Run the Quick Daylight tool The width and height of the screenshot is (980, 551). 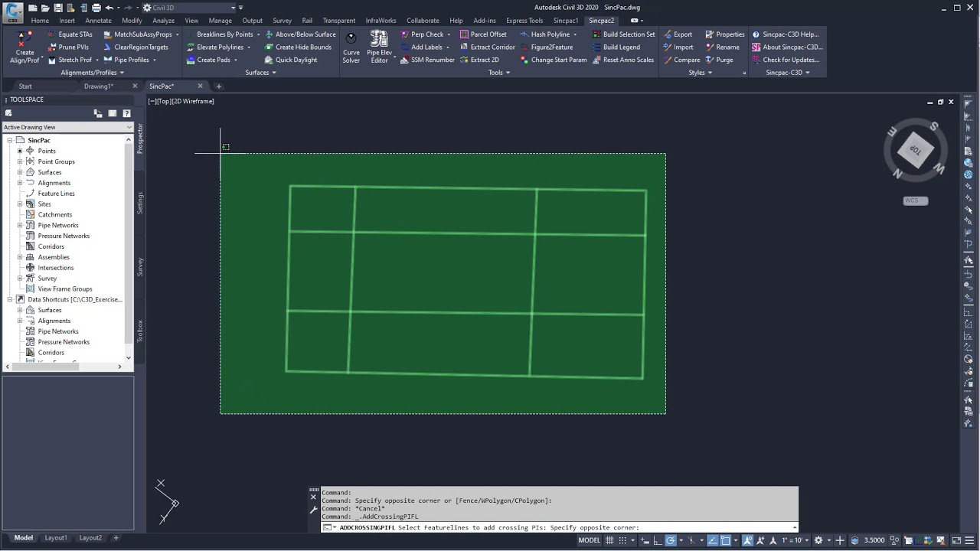291,60
